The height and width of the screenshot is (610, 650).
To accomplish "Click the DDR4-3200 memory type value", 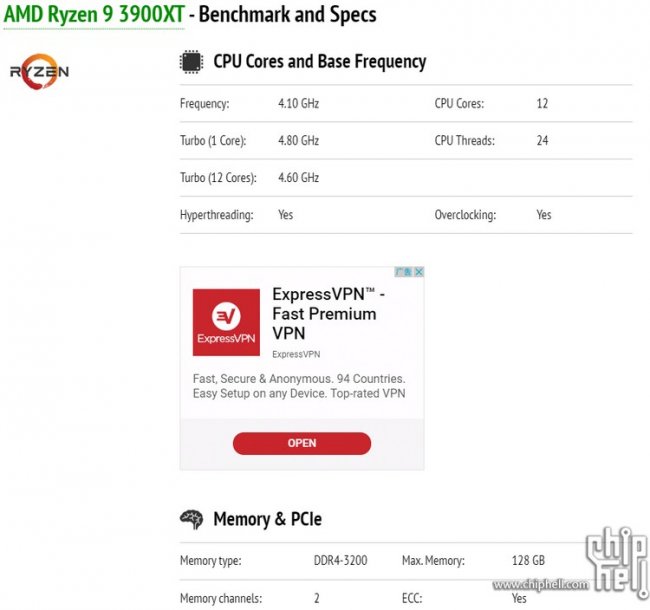I will click(340, 561).
